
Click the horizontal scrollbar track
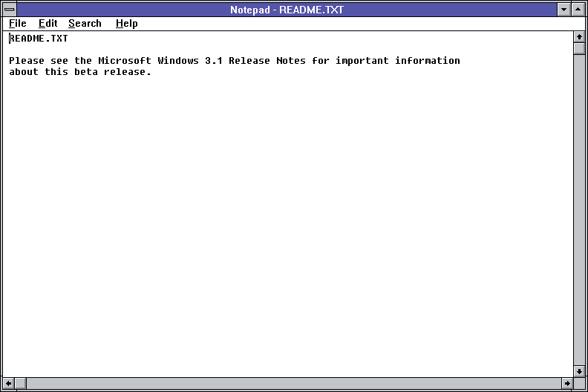[293, 383]
